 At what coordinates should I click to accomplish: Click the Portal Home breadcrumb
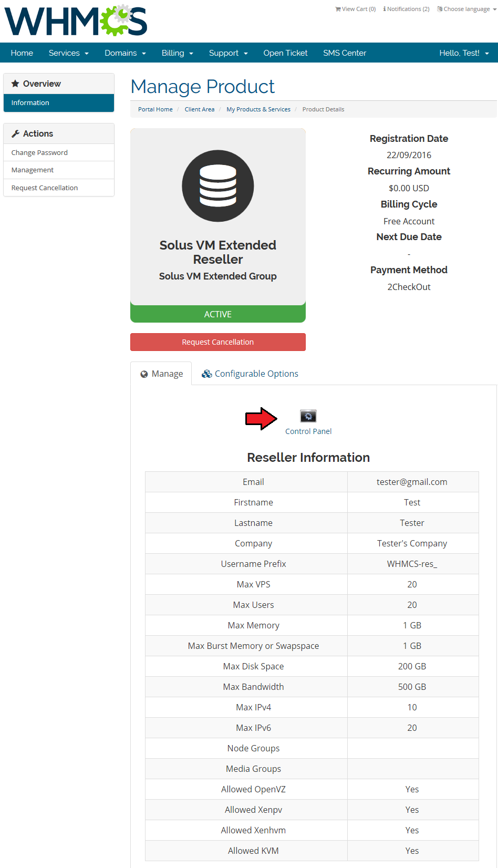[x=155, y=109]
